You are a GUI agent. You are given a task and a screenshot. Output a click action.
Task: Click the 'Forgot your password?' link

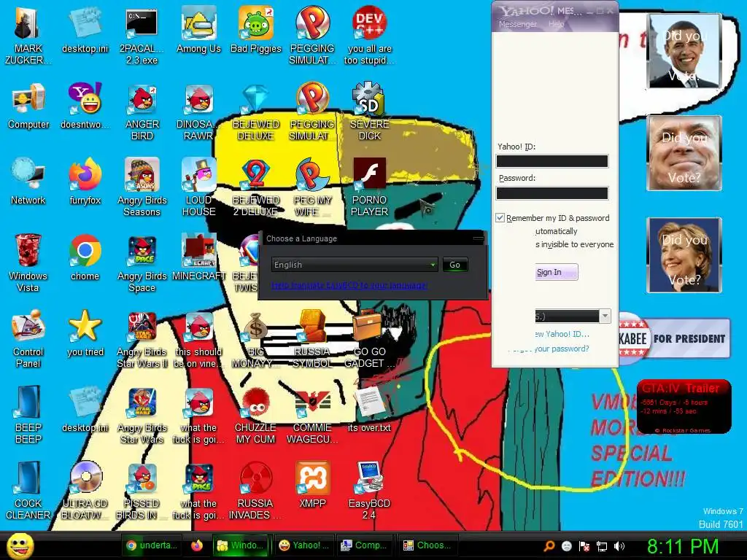549,349
